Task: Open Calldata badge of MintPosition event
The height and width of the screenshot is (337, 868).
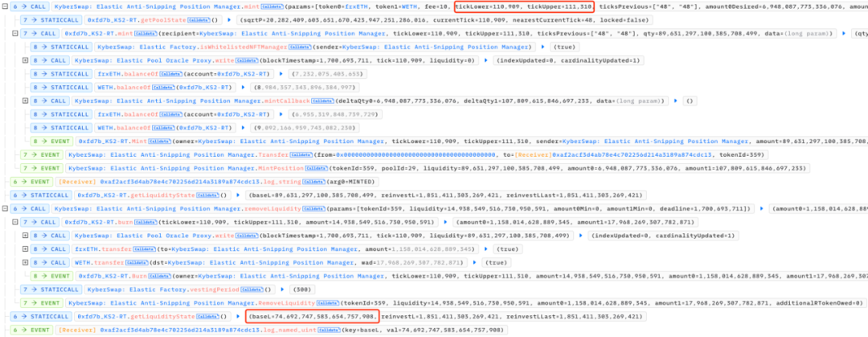Action: click(314, 168)
